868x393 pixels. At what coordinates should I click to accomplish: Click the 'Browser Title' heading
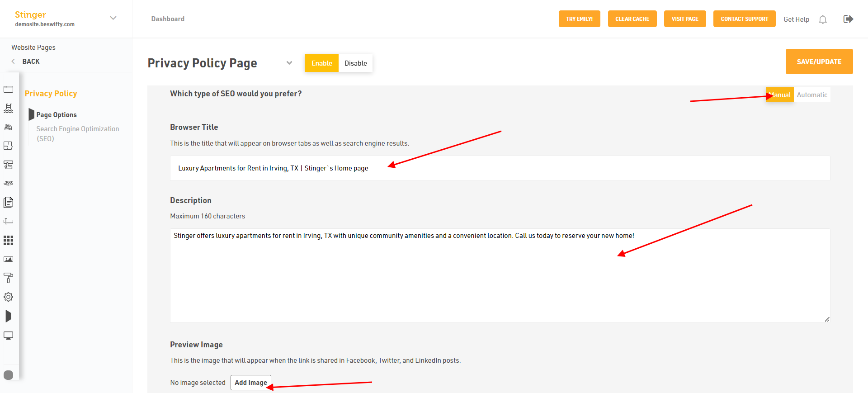point(194,127)
